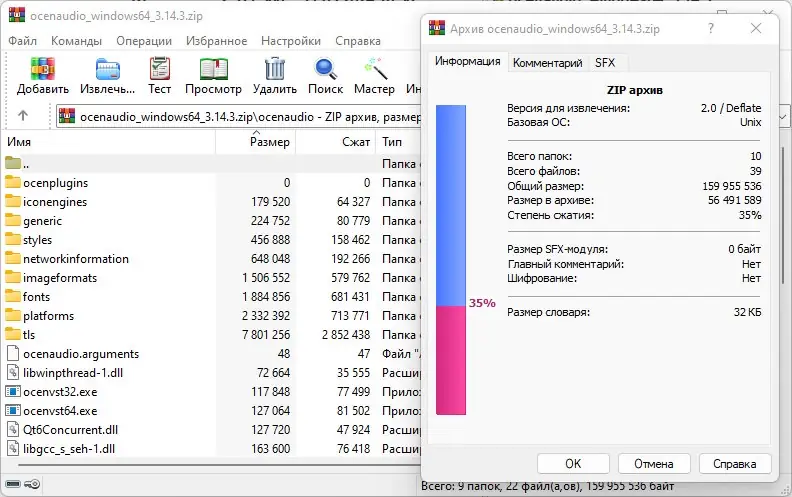This screenshot has width=792, height=497.
Task: Select the generic folder icon
Action: (13, 220)
